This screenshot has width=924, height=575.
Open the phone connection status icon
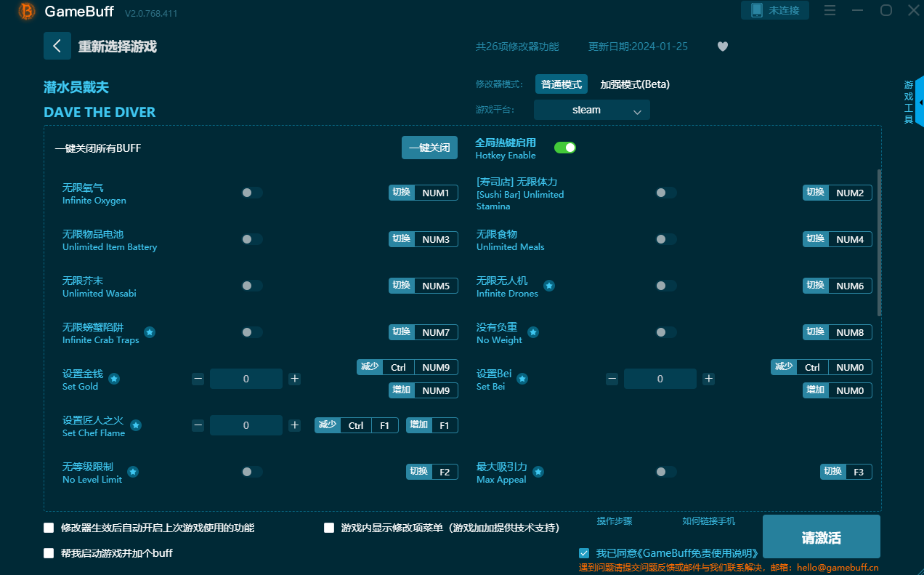click(x=756, y=10)
